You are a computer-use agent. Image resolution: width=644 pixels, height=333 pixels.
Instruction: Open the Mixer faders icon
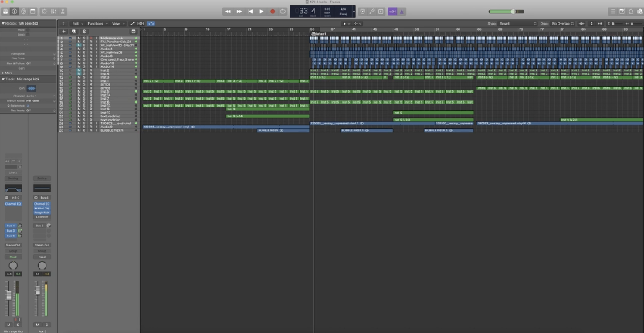coord(53,12)
